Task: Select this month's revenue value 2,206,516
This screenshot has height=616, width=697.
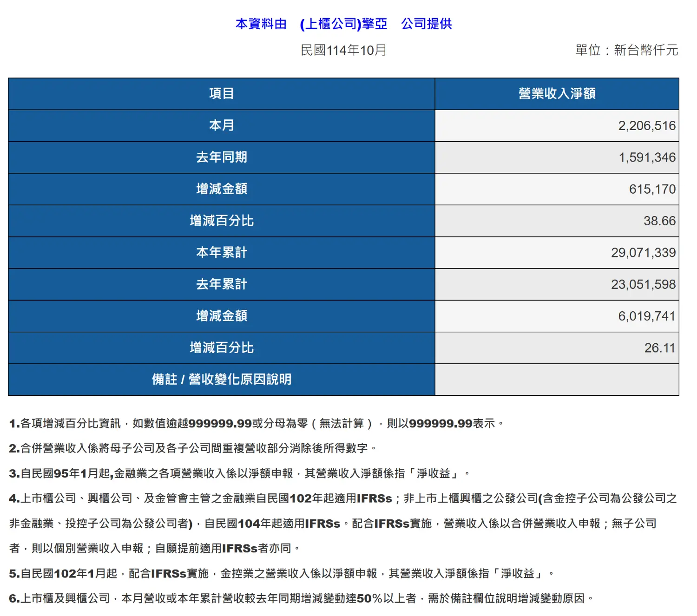Action: 646,126
